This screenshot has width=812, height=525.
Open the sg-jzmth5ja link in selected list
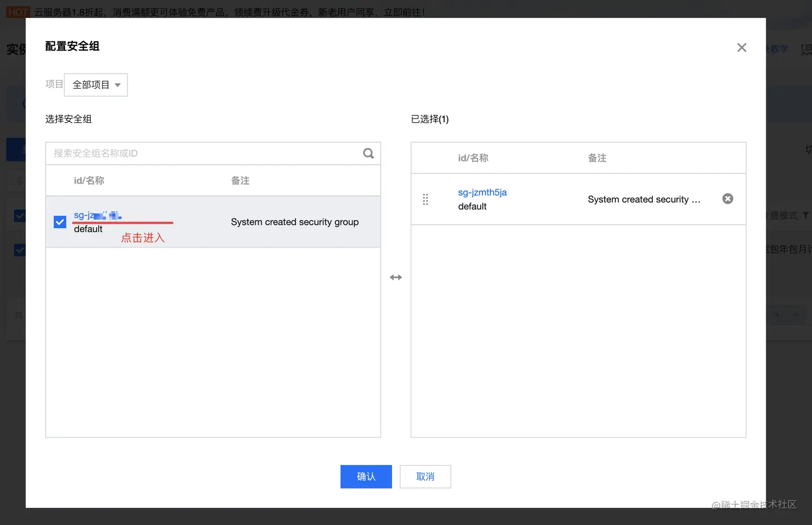point(482,192)
